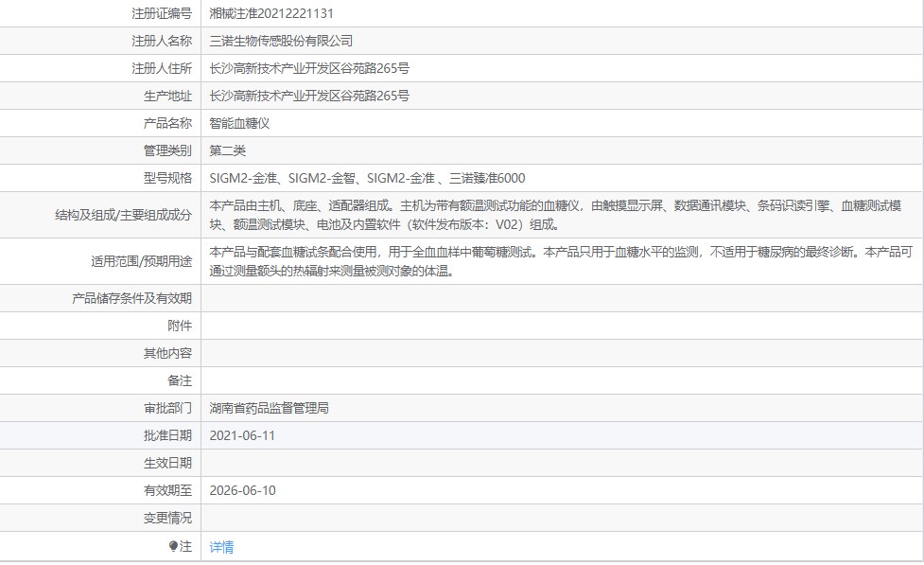
Task: Click the 结构及组成/主要组成成分 label
Action: tap(123, 215)
